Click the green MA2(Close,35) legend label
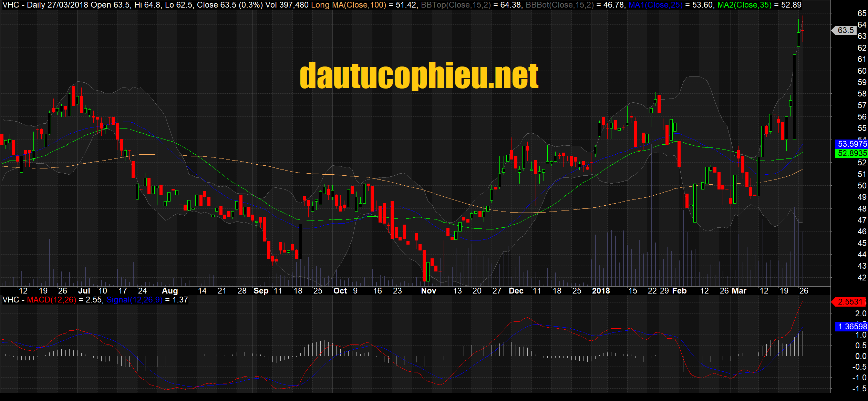This screenshot has height=401, width=868. pos(744,5)
